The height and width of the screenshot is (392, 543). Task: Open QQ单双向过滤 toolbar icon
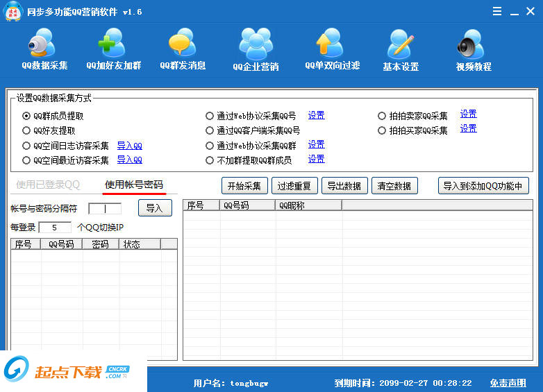tap(333, 49)
